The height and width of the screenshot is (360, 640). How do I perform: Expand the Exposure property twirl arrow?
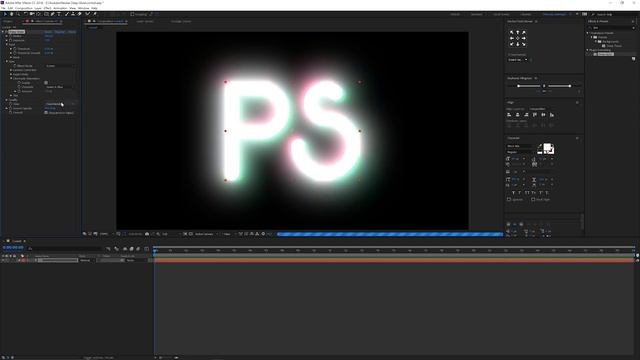[7, 40]
